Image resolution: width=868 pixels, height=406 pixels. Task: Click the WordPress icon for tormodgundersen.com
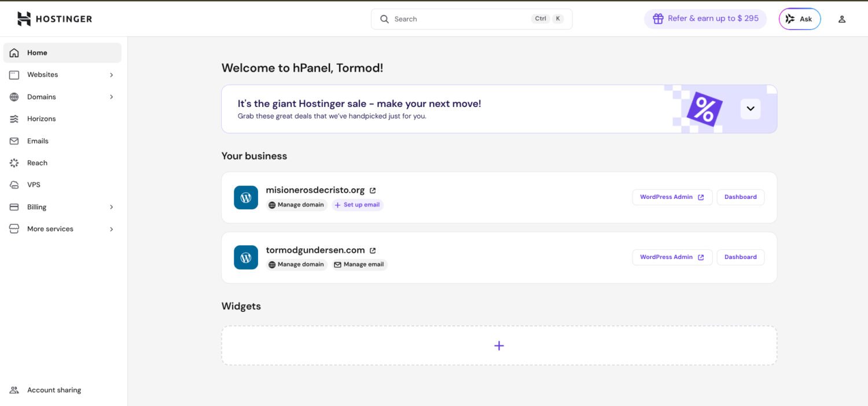click(246, 257)
